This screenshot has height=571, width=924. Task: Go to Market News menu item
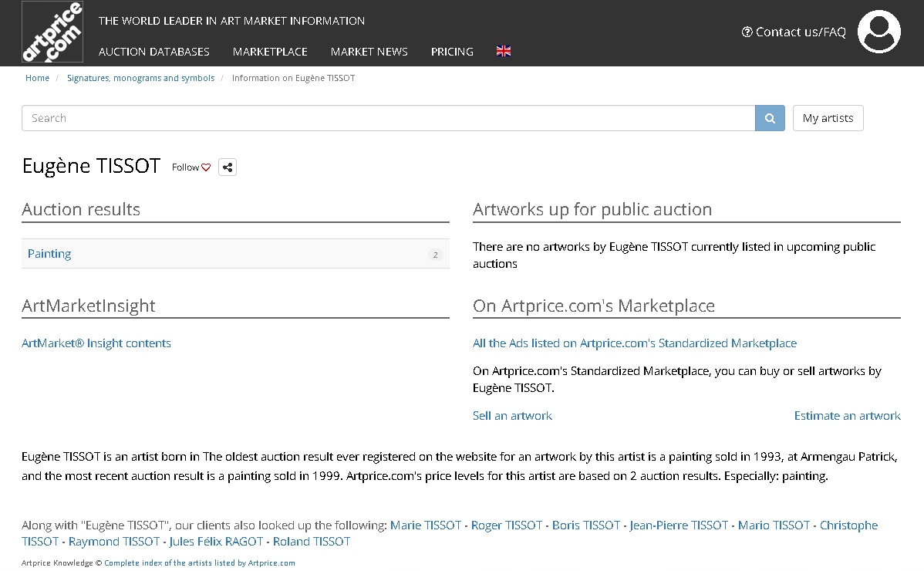coord(369,52)
